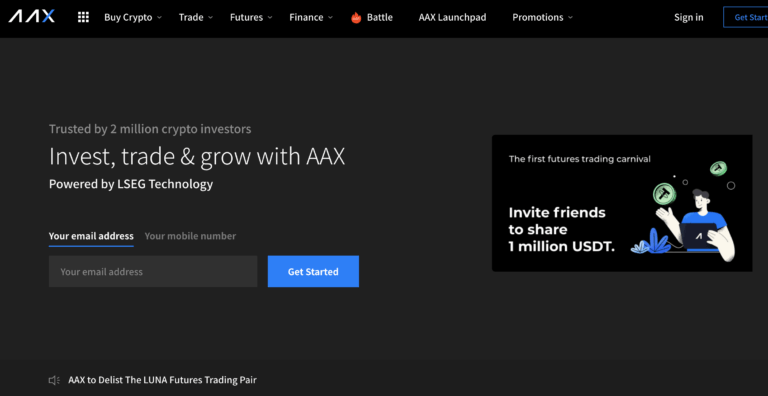This screenshot has height=396, width=768.
Task: Go to Battle page
Action: pyautogui.click(x=380, y=18)
